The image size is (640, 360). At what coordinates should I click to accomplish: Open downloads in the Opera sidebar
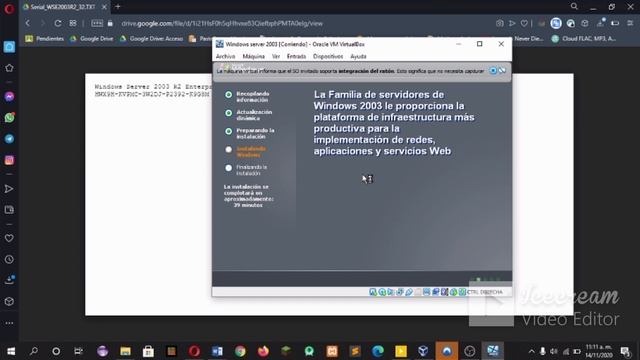pos(9,280)
